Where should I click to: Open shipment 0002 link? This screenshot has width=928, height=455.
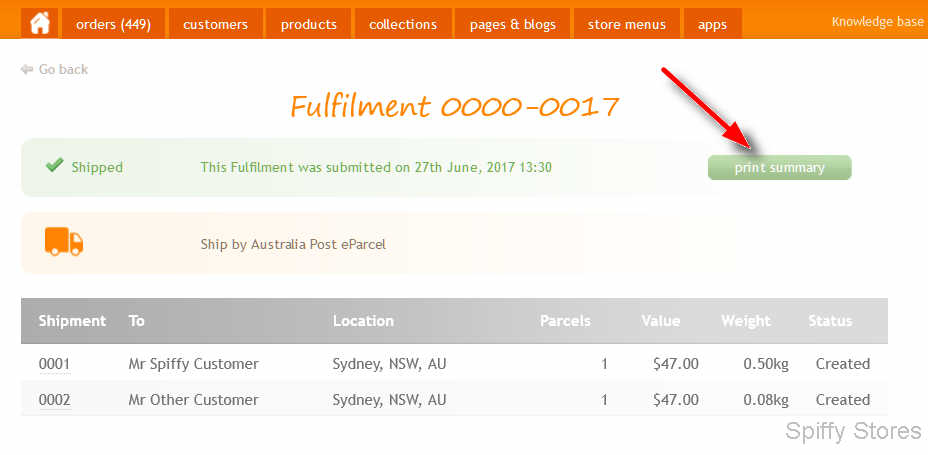click(x=54, y=400)
